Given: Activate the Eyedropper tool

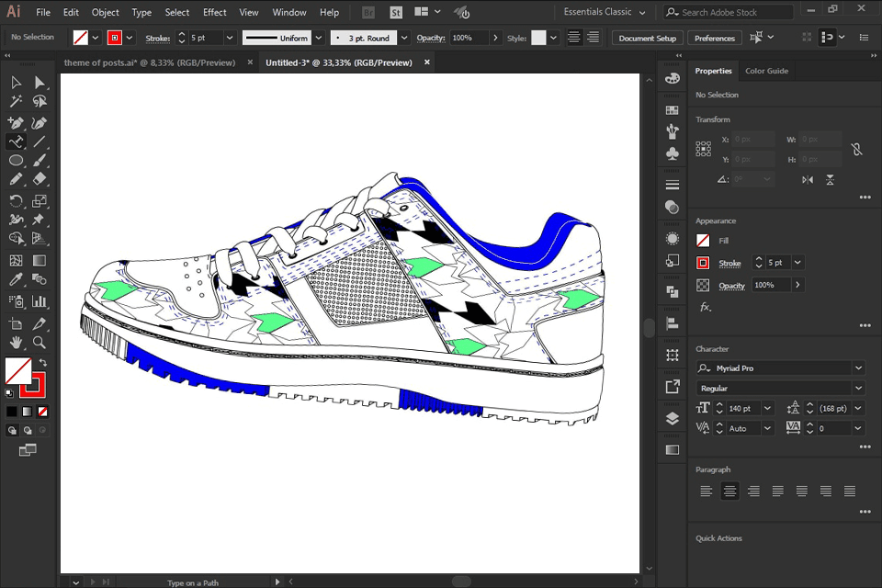Looking at the screenshot, I should [16, 281].
